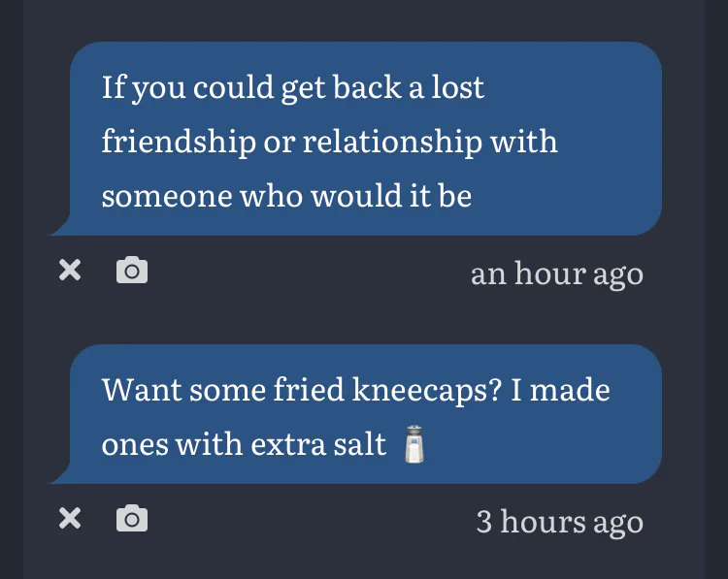Click the word "lost" in first message
This screenshot has height=579, width=728.
coord(458,89)
